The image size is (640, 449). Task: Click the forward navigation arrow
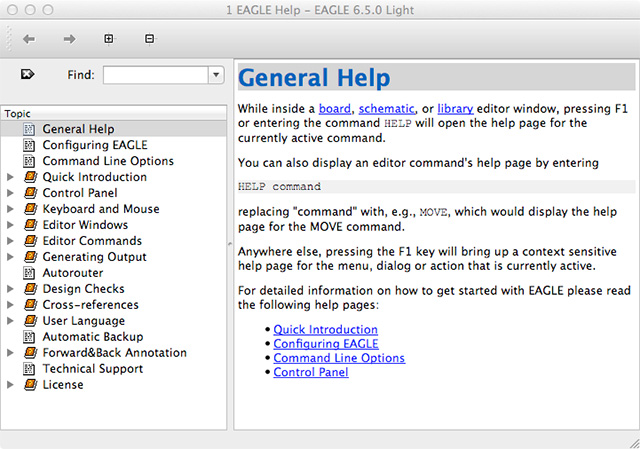(69, 39)
